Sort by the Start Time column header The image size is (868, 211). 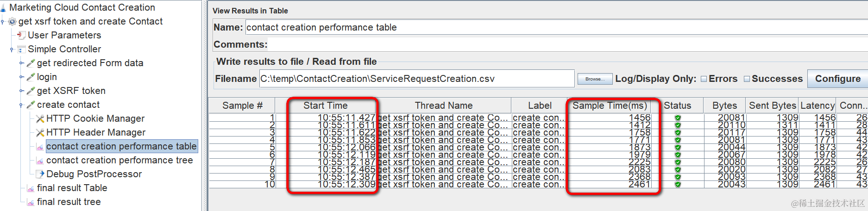(x=326, y=105)
